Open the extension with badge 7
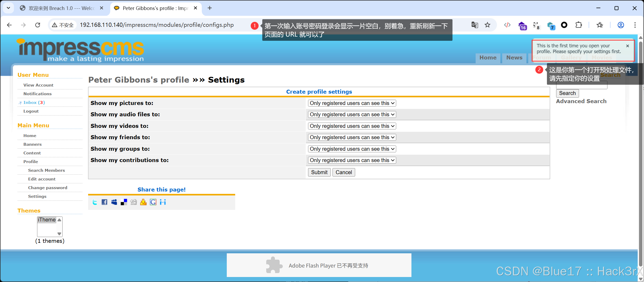The image size is (644, 282). tap(551, 26)
